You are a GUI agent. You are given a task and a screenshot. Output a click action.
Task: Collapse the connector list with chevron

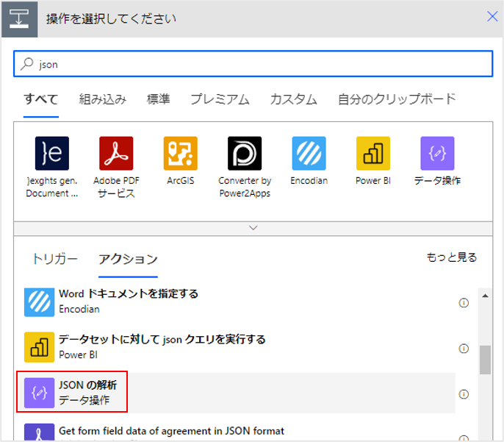pos(253,228)
